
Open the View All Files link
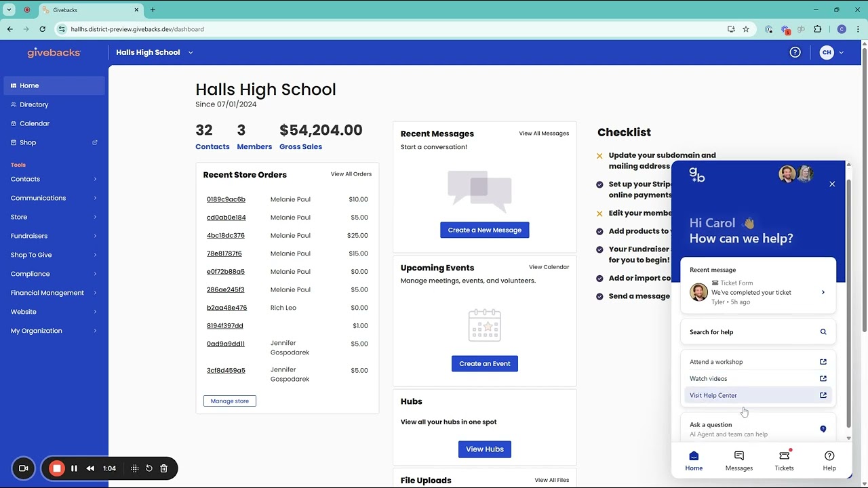(x=551, y=480)
